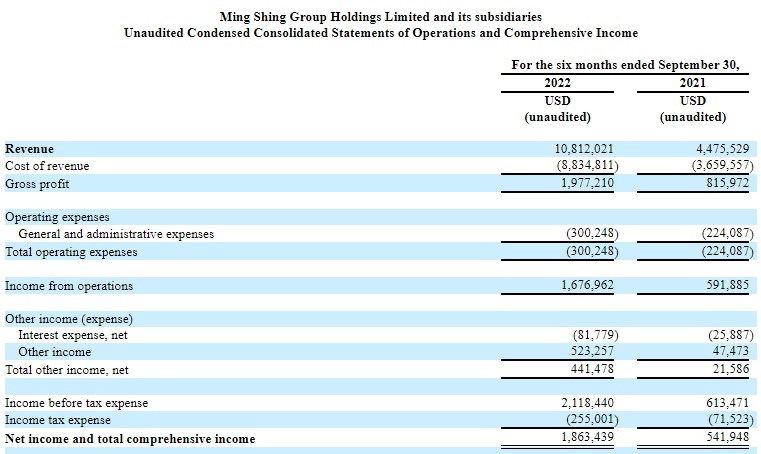Select cost of revenue value (8,834,811)

point(587,166)
